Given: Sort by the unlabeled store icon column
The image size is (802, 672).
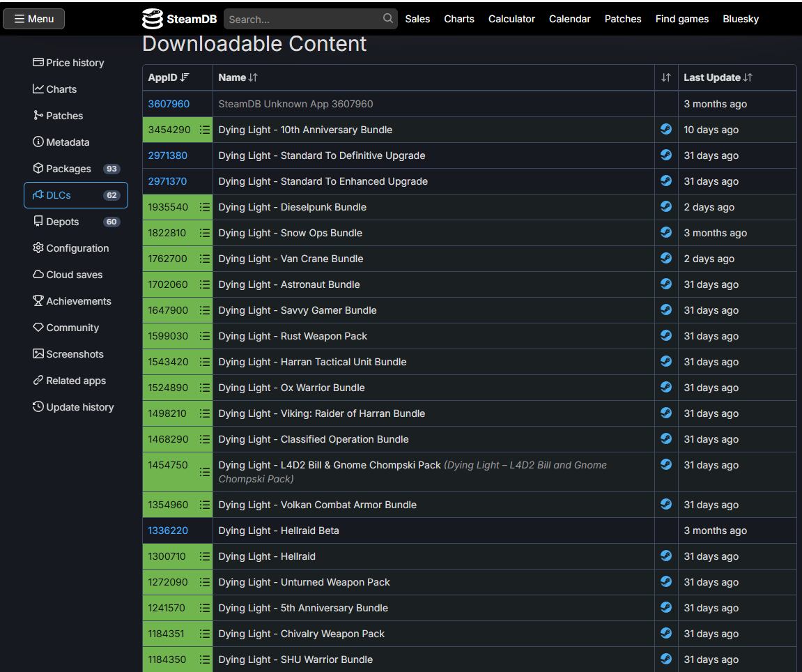Looking at the screenshot, I should point(666,77).
